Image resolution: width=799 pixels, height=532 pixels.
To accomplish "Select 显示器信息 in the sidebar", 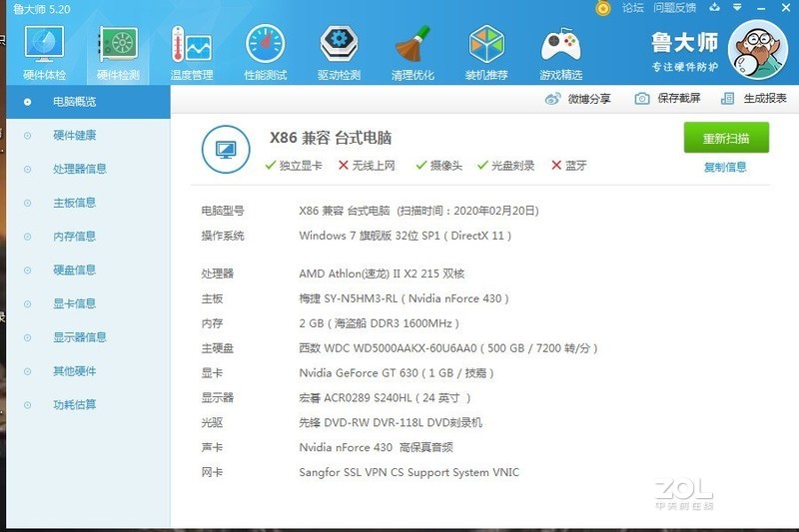I will [88, 337].
